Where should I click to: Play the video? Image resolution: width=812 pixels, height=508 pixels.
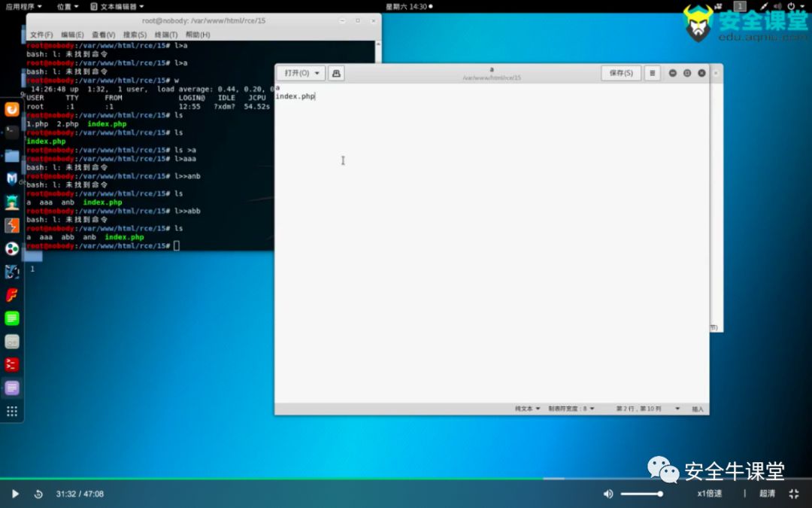(15, 494)
